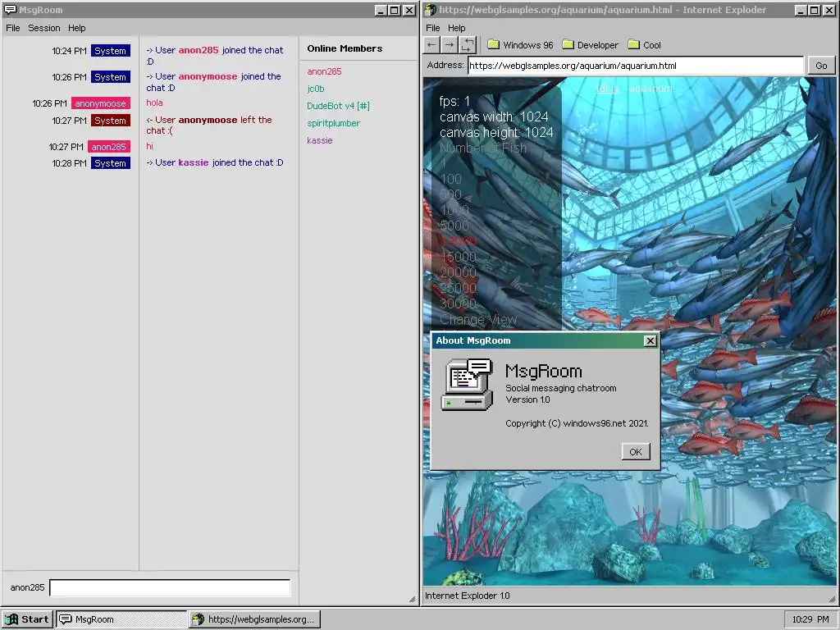Switch to webglsamples.org taskbar button

click(x=255, y=619)
